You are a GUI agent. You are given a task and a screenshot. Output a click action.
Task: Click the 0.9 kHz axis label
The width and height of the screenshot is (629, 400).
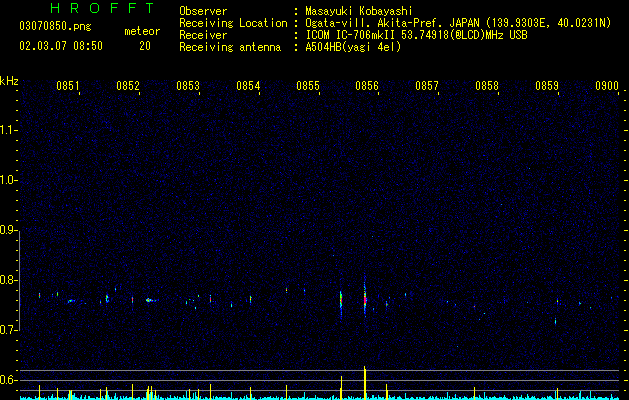point(8,230)
